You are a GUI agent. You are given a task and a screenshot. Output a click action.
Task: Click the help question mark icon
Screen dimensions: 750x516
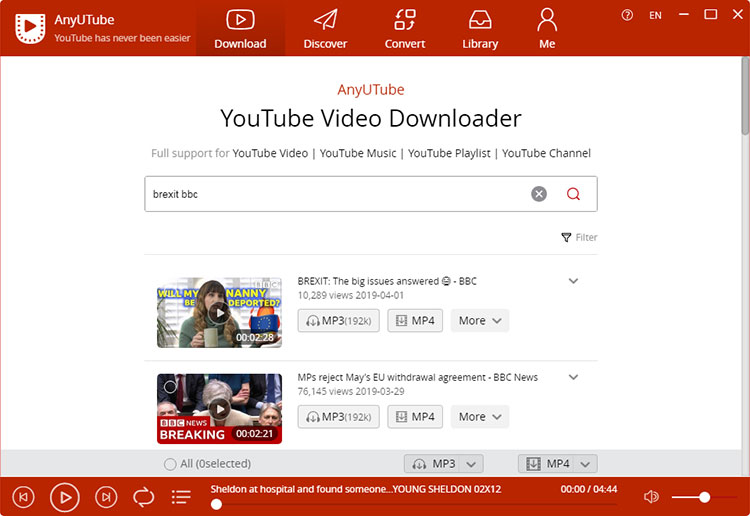[x=627, y=15]
